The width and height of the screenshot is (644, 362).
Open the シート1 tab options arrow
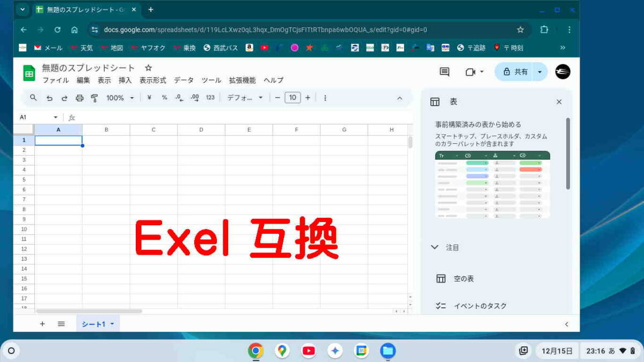tap(112, 324)
